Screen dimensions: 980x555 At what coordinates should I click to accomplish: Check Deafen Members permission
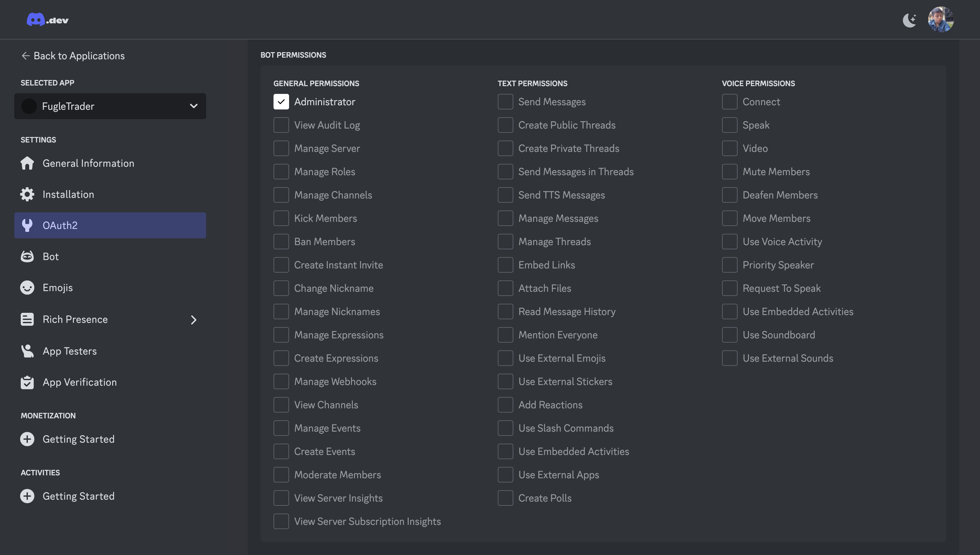coord(730,195)
